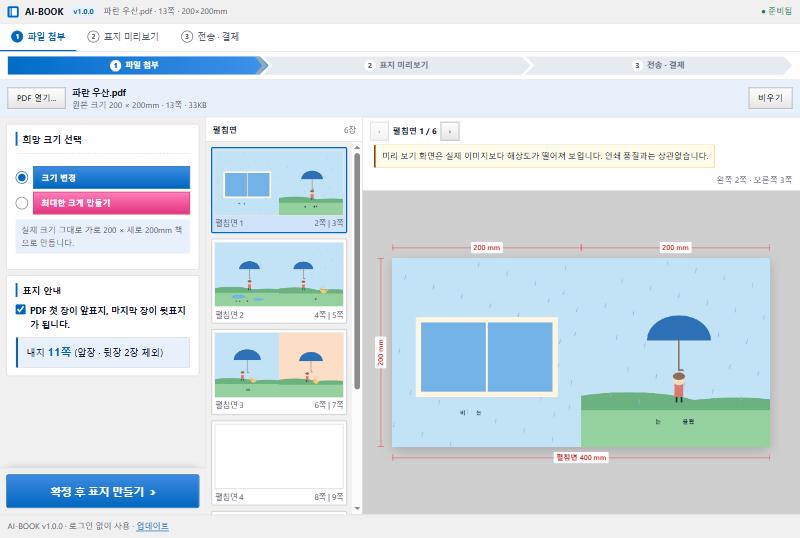
Task: Click the blue 크기 변경 option bar
Action: pyautogui.click(x=111, y=178)
